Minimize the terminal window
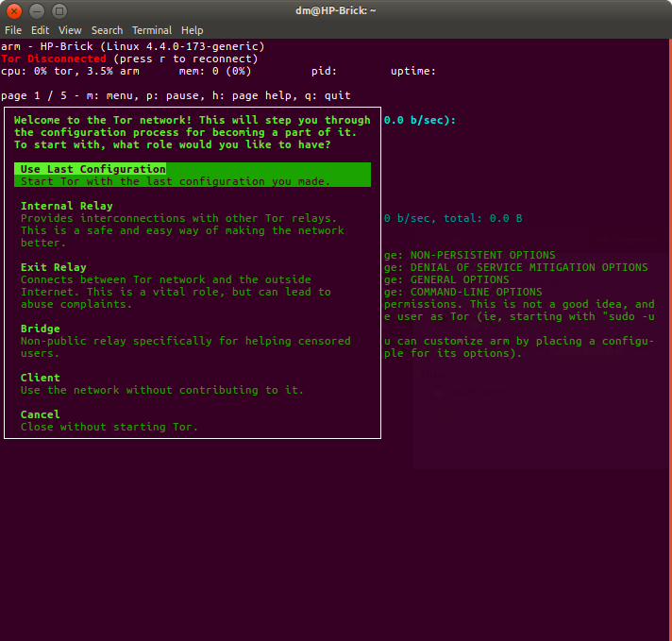 (x=36, y=10)
